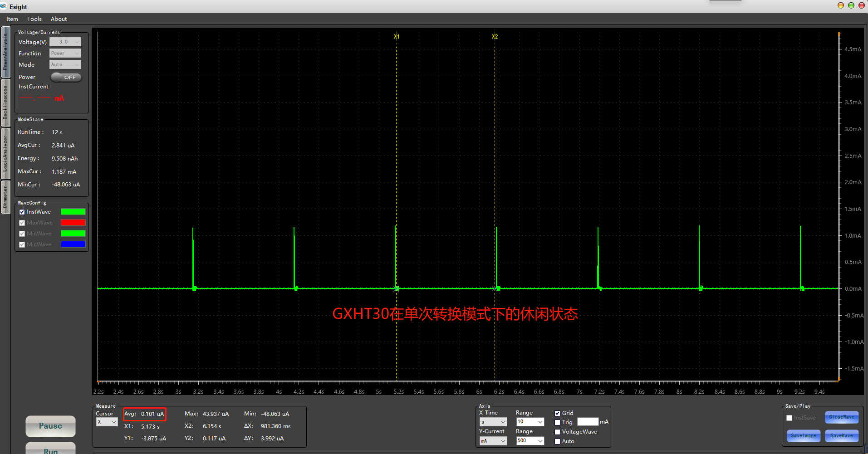Toggle the Power OFF switch
This screenshot has width=868, height=454.
pos(66,78)
